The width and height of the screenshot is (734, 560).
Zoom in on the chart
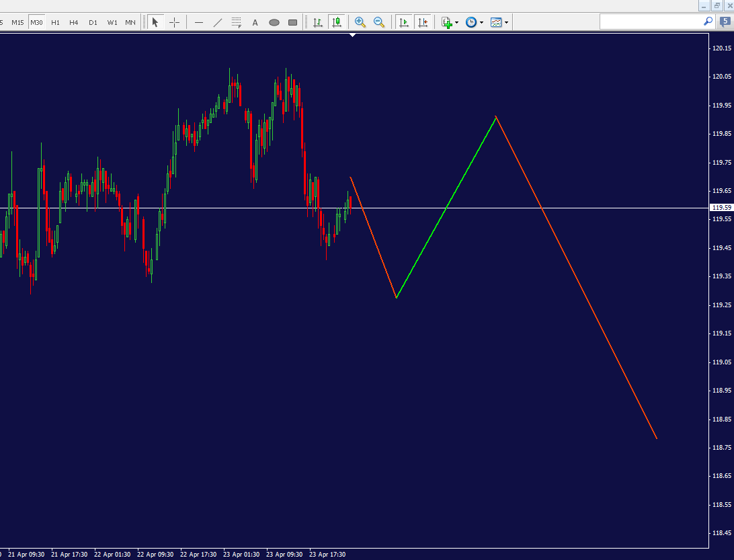click(x=360, y=22)
